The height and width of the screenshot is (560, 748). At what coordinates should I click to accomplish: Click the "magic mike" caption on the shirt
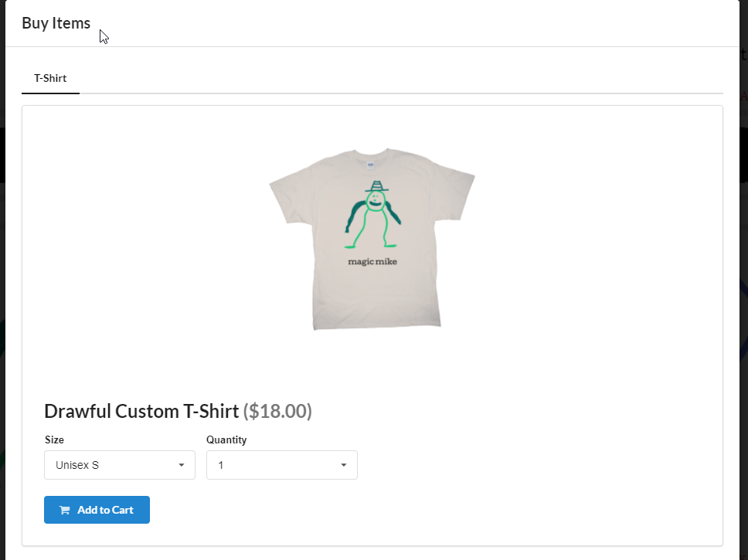372,261
